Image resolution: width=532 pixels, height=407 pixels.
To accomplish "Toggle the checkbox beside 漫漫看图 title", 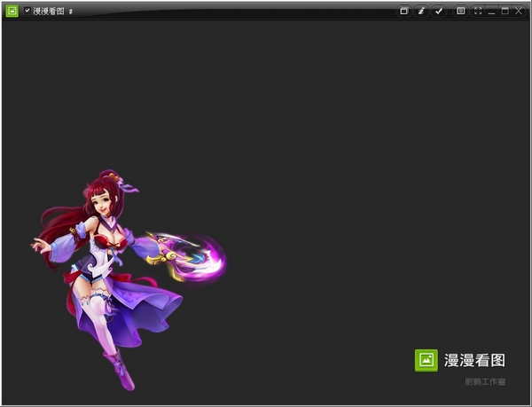I will point(27,11).
